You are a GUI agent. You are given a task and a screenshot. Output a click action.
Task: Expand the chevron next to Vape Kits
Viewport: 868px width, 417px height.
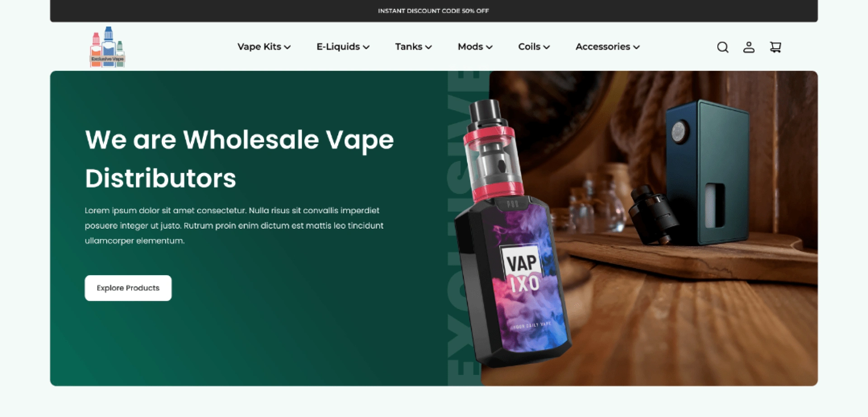288,47
